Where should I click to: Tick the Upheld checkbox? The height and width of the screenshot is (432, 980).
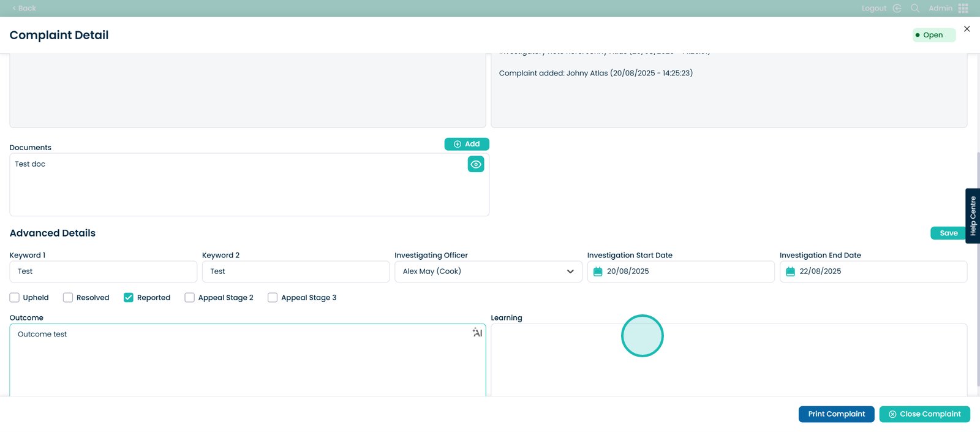(x=15, y=298)
